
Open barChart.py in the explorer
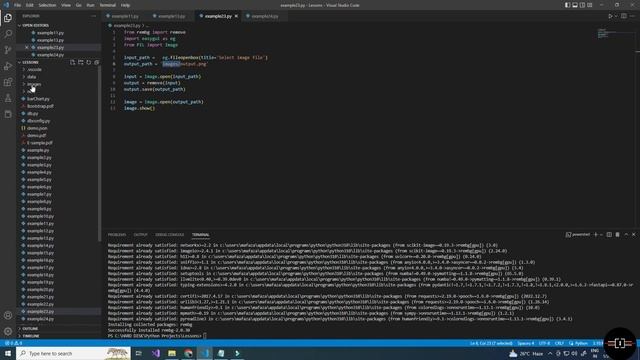pyautogui.click(x=38, y=99)
